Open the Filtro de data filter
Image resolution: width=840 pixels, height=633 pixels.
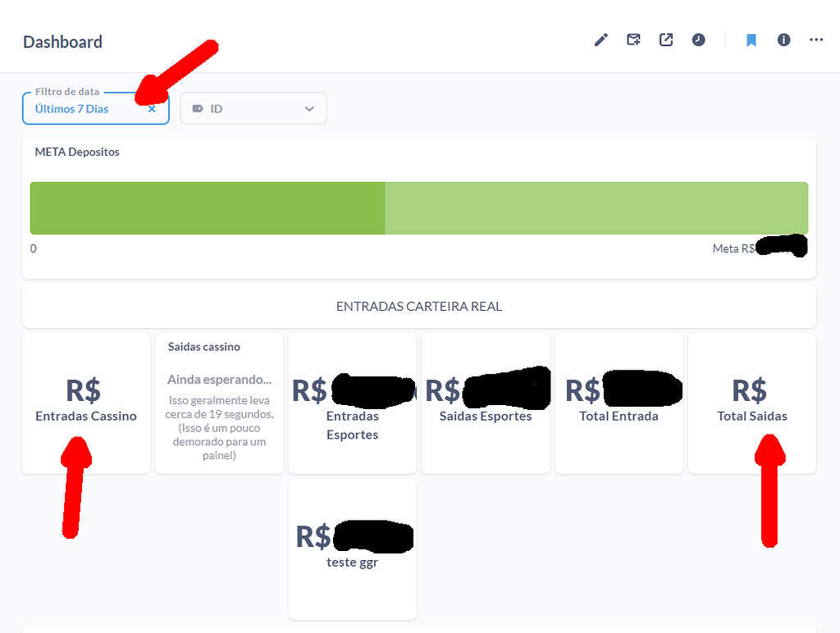(82, 109)
